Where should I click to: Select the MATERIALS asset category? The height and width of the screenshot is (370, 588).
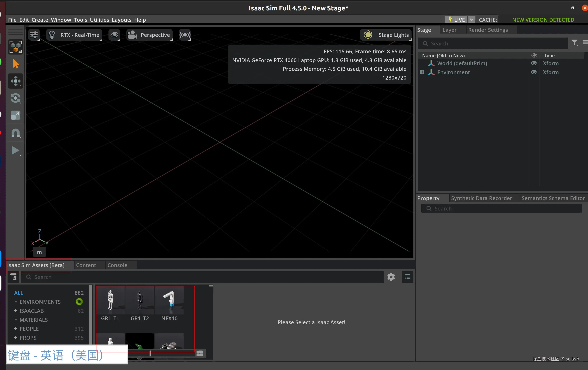tap(33, 320)
